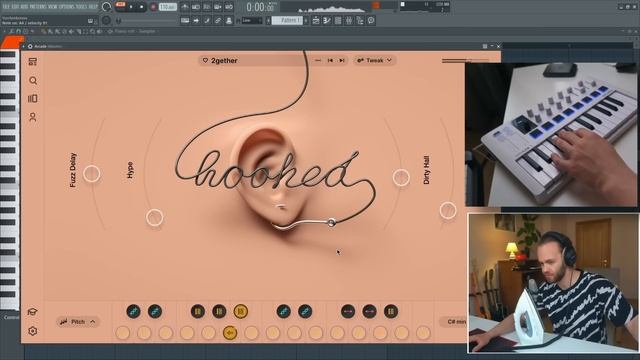The width and height of the screenshot is (640, 360).
Task: Toggle loop recording icon
Action: (x=229, y=7)
